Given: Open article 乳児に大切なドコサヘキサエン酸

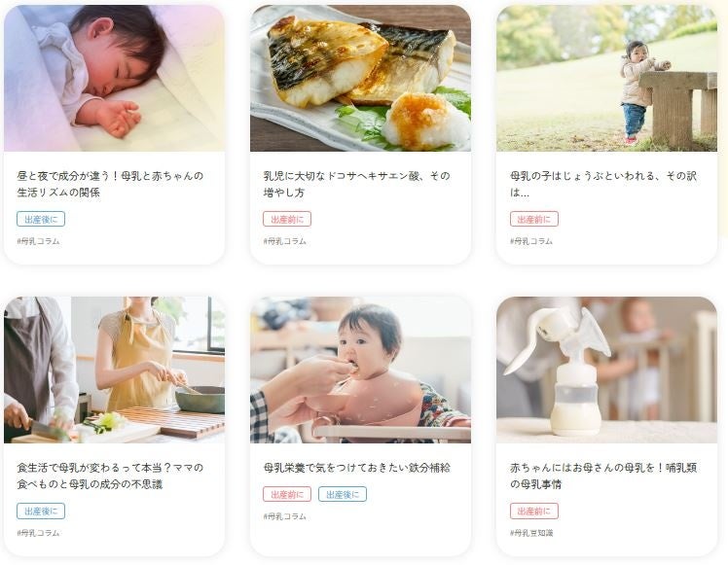Looking at the screenshot, I should pyautogui.click(x=356, y=184).
